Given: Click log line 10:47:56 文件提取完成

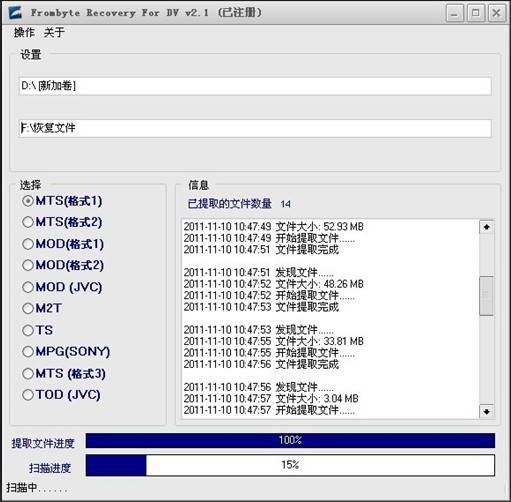Looking at the screenshot, I should coord(261,364).
